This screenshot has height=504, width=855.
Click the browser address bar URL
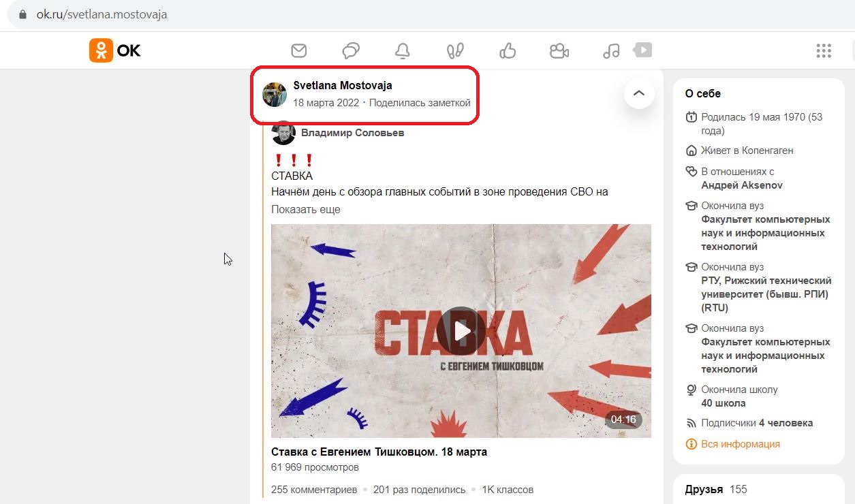tap(102, 14)
